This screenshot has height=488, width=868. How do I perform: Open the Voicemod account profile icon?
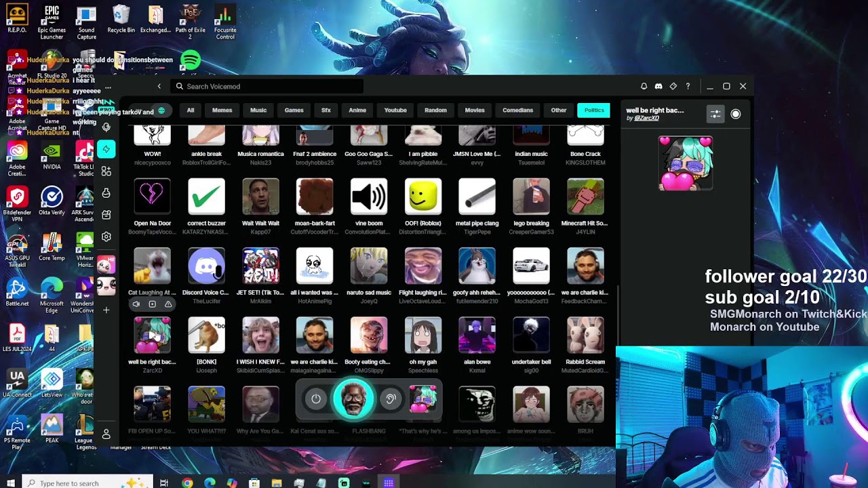[x=106, y=434]
